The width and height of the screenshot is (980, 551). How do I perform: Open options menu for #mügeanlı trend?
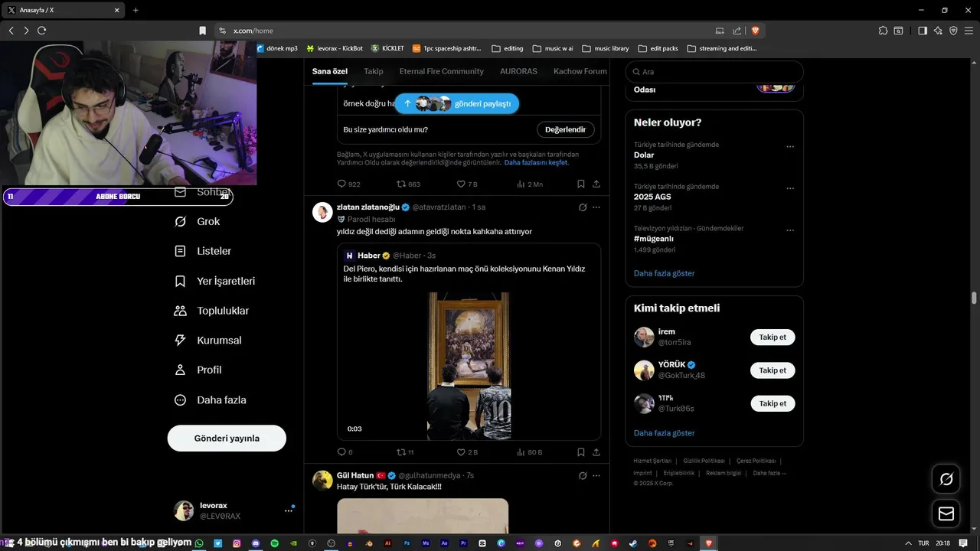pyautogui.click(x=790, y=230)
